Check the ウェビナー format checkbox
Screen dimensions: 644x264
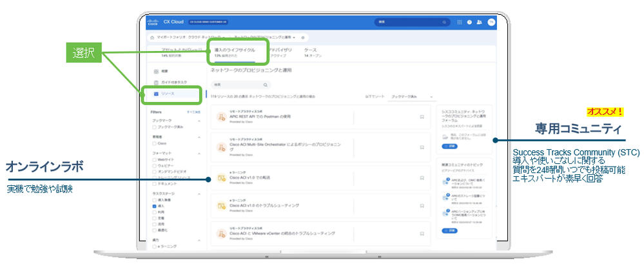click(154, 165)
